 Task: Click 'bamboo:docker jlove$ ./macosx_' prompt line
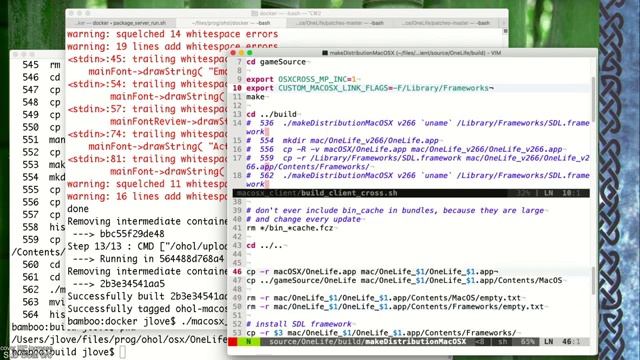(147, 322)
